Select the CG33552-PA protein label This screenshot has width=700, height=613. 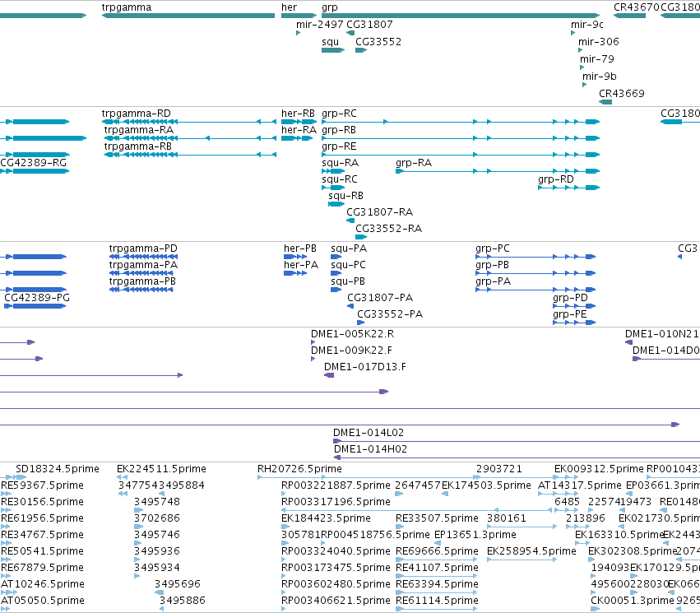point(390,314)
